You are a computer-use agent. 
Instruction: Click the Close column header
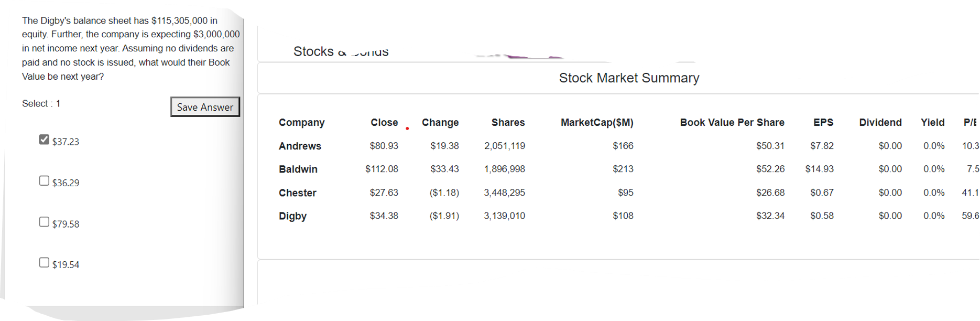click(384, 122)
